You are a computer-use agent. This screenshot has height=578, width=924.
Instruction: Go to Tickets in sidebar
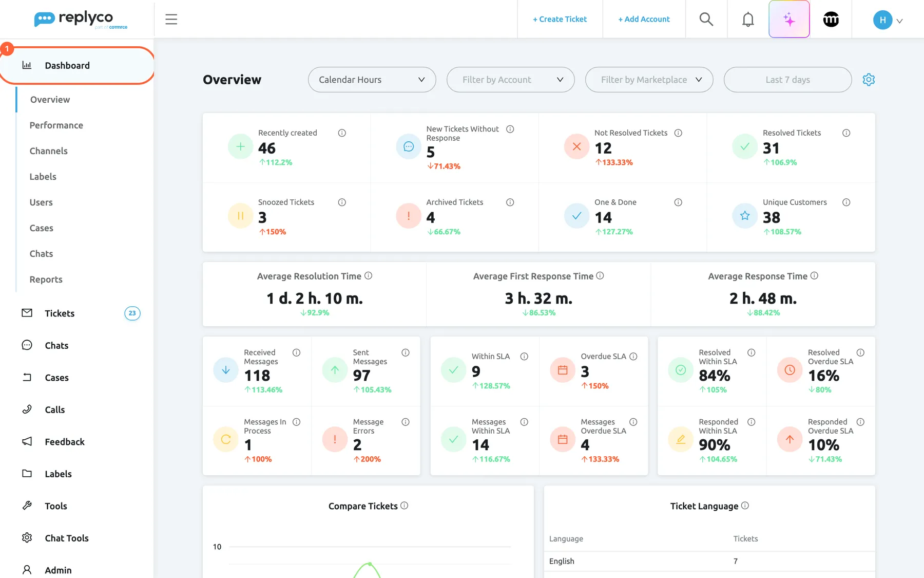coord(60,313)
